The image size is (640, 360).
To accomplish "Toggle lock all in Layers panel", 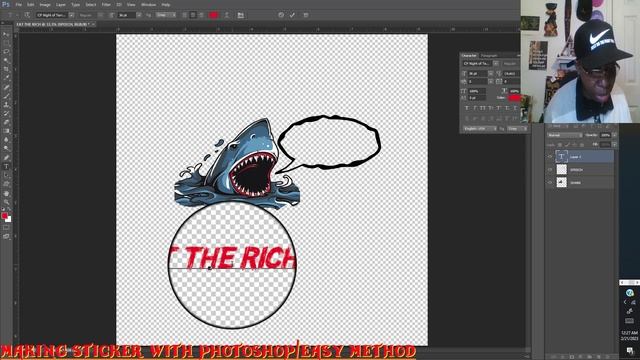I will 582,145.
